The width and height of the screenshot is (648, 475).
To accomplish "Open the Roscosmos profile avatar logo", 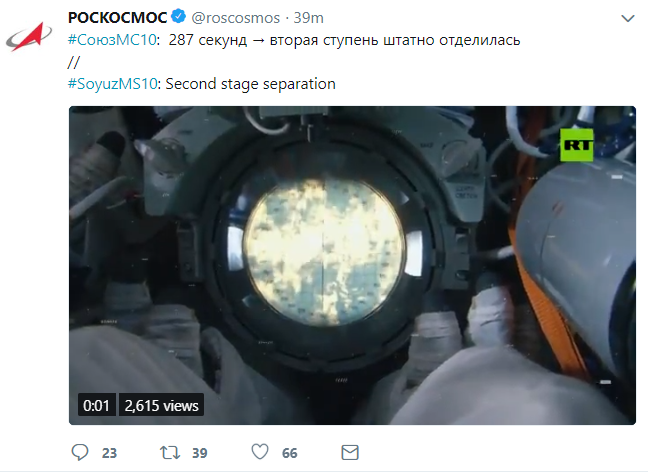I will tap(29, 37).
